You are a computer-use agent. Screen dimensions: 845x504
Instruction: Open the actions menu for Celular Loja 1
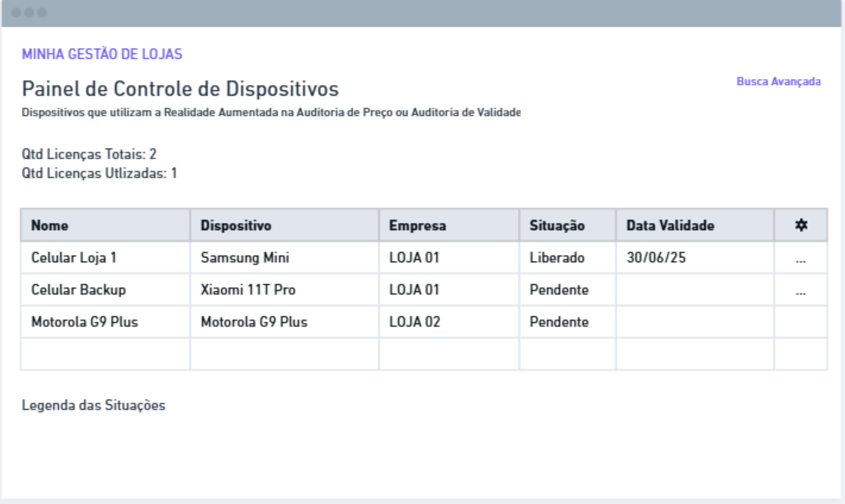801,260
